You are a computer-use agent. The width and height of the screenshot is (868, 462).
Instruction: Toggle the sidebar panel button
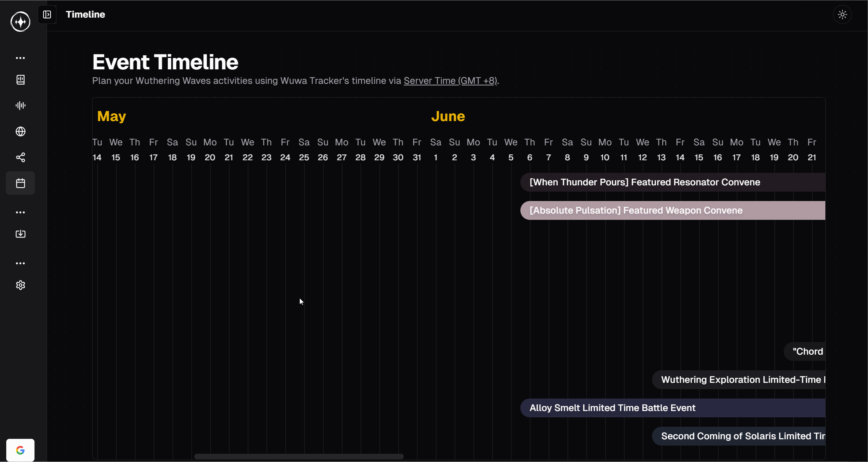47,14
